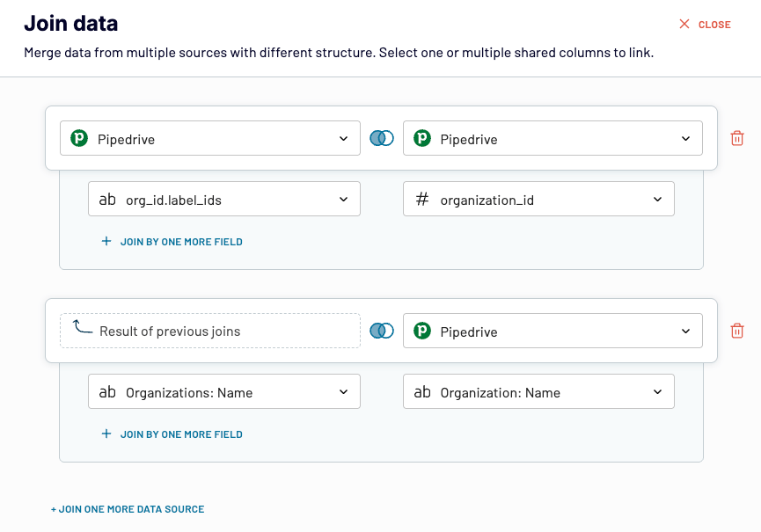
Task: Click Pipedrive logo in first join's right source
Action: 422,138
